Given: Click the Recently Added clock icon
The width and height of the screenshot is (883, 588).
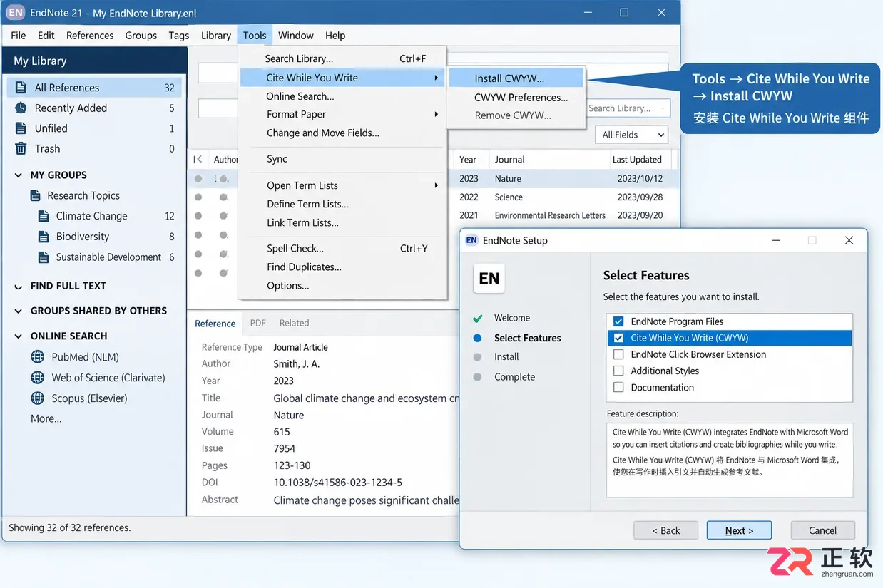Looking at the screenshot, I should tap(21, 108).
